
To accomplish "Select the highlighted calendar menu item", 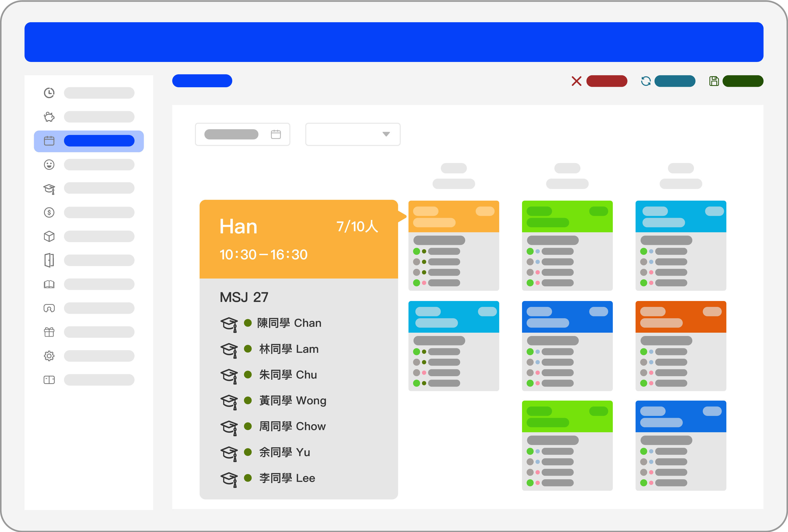I will [89, 141].
